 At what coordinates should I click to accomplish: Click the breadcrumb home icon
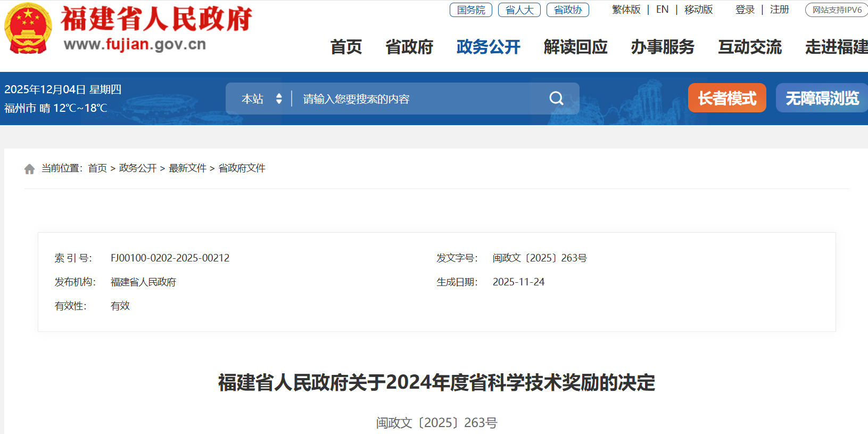29,169
